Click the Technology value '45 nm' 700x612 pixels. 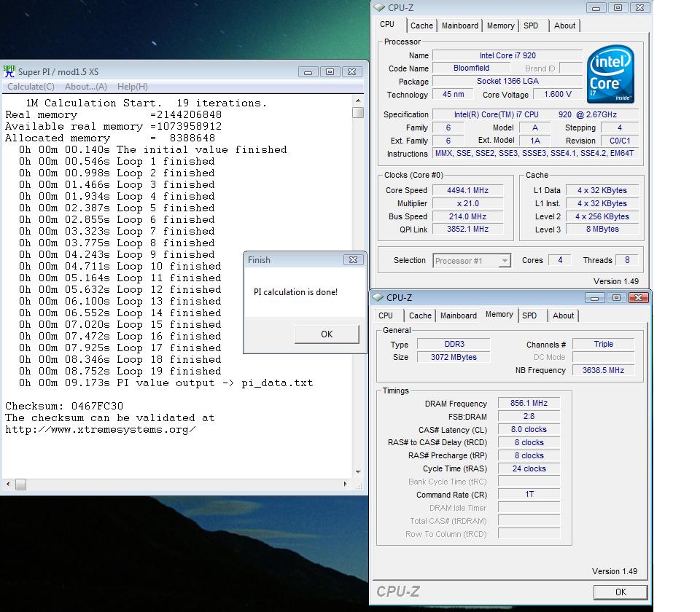point(453,94)
